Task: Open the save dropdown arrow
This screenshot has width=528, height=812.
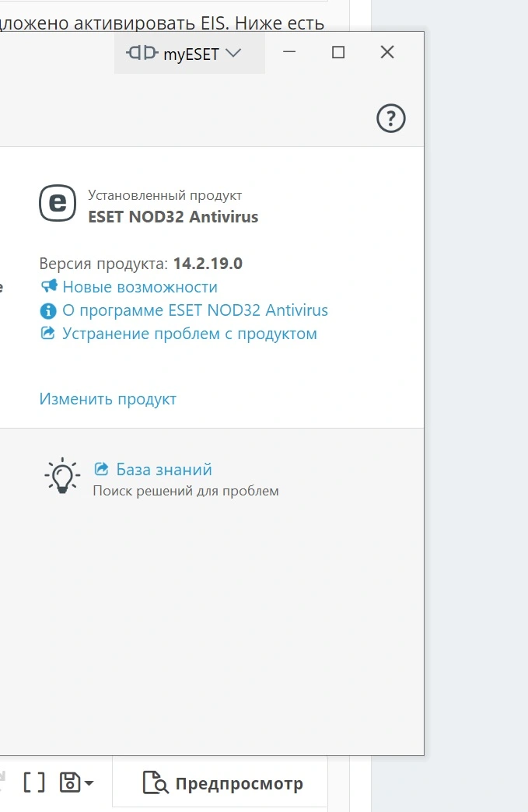Action: coord(89,783)
